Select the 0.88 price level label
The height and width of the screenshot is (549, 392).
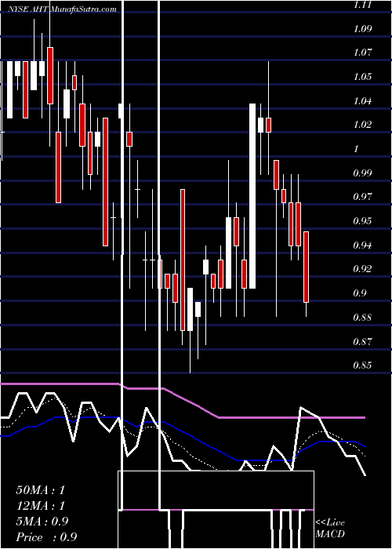click(x=362, y=318)
